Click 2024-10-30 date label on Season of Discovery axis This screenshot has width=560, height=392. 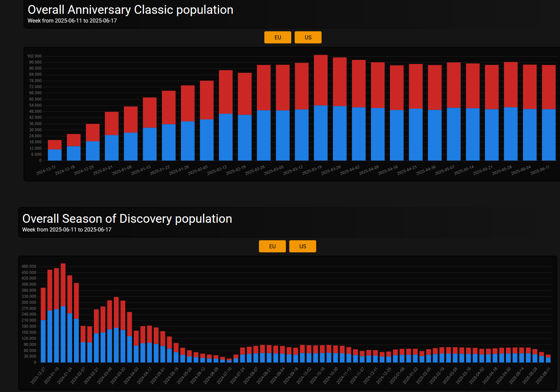pyautogui.click(x=330, y=376)
